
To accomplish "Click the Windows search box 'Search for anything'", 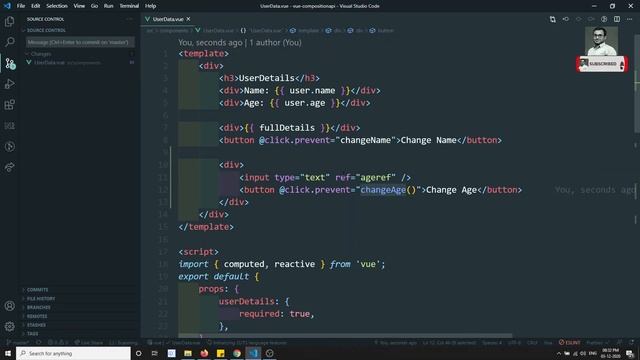I will coord(73,353).
